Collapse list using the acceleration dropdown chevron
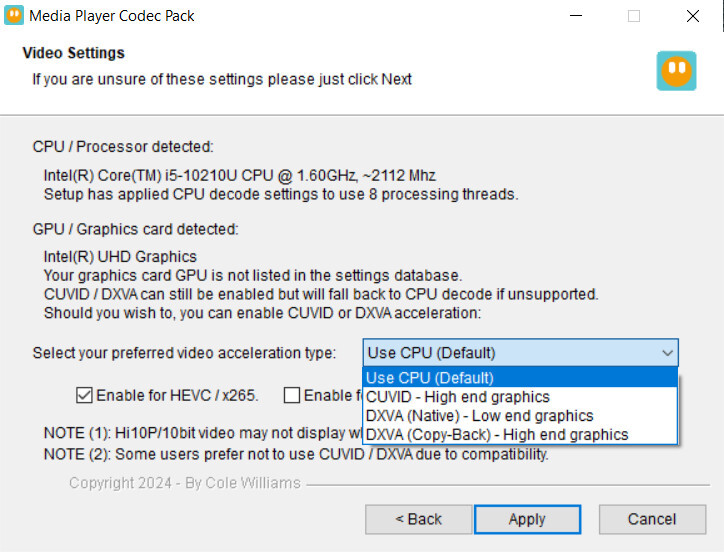The height and width of the screenshot is (552, 724). pos(667,353)
